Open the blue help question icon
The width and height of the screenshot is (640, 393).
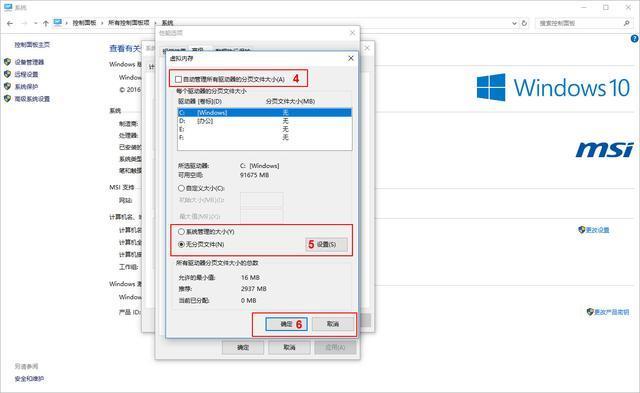pos(634,38)
